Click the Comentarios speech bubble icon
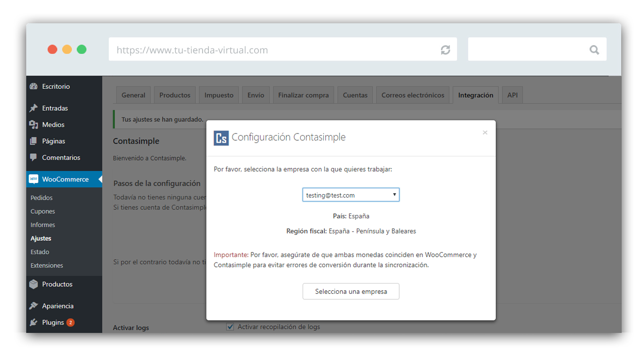This screenshot has height=363, width=644. 34,157
